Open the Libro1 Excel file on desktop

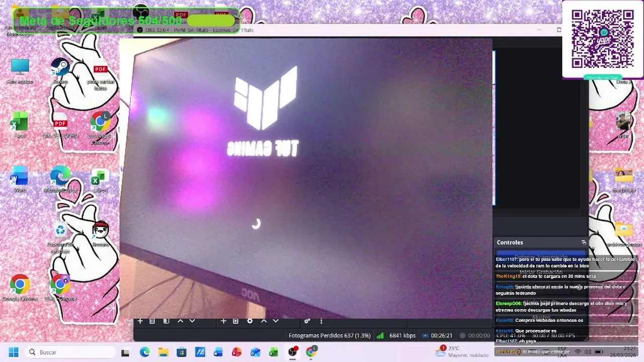(x=100, y=180)
